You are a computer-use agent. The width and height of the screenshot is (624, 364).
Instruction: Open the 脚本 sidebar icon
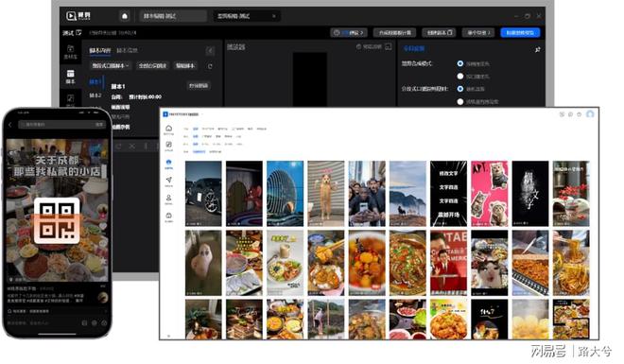point(71,77)
